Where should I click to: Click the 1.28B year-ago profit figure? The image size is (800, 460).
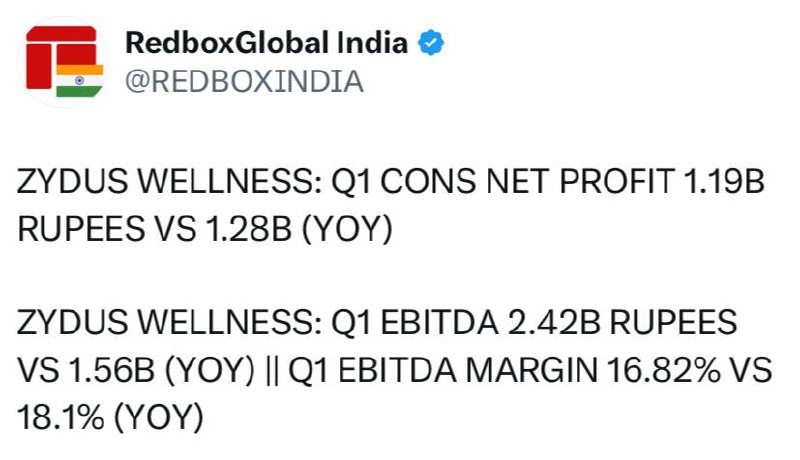pos(248,229)
